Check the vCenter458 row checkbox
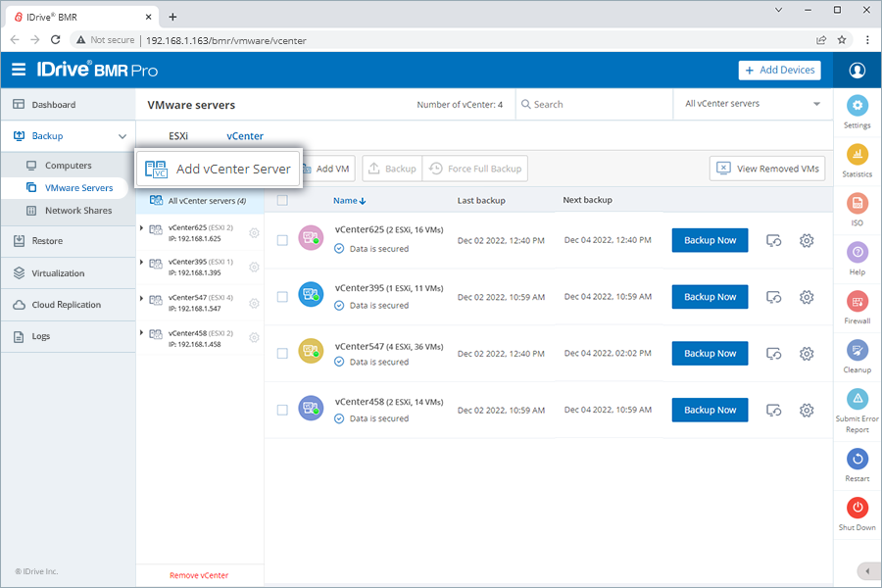The width and height of the screenshot is (882, 588). pos(282,410)
